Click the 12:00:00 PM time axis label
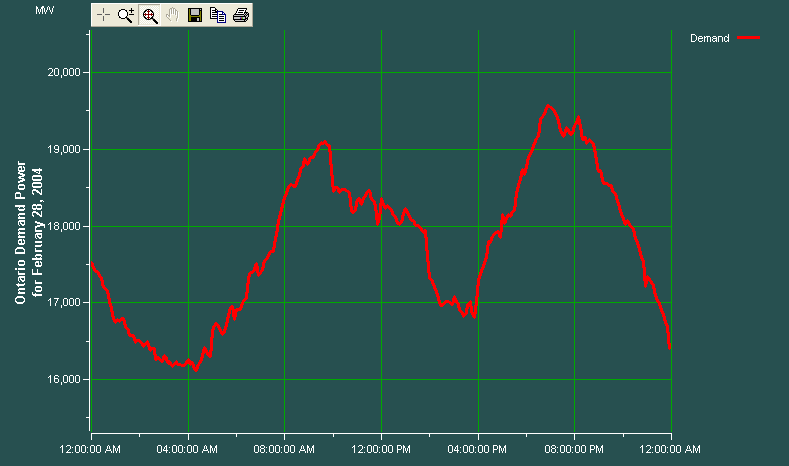Viewport: 789px width, 466px height. pyautogui.click(x=381, y=450)
